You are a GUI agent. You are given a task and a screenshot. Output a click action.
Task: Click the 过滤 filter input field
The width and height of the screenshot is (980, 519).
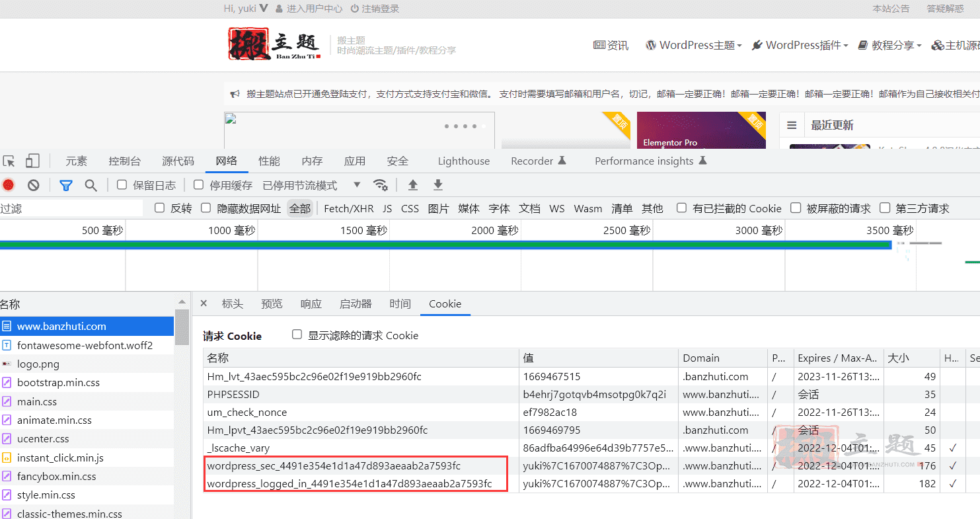tap(71, 208)
